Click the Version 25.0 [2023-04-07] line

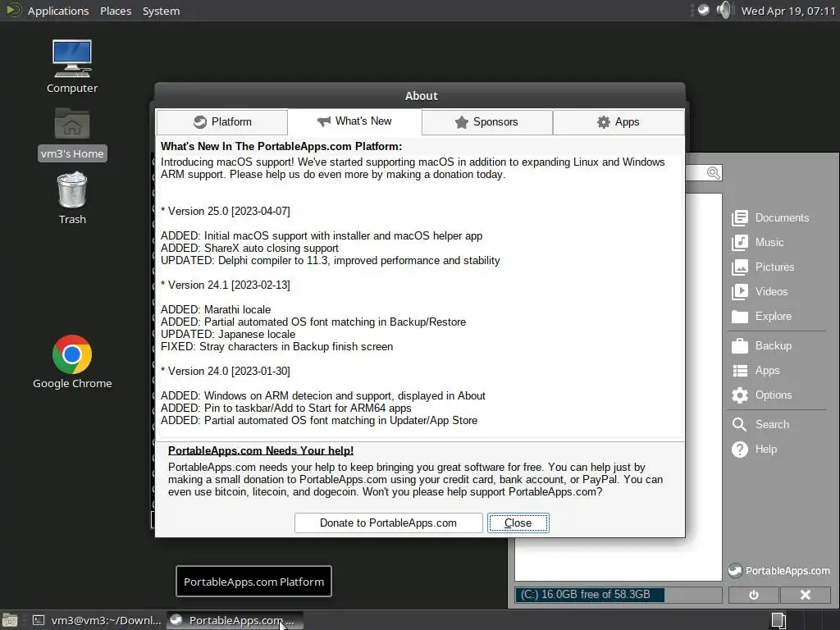(225, 211)
